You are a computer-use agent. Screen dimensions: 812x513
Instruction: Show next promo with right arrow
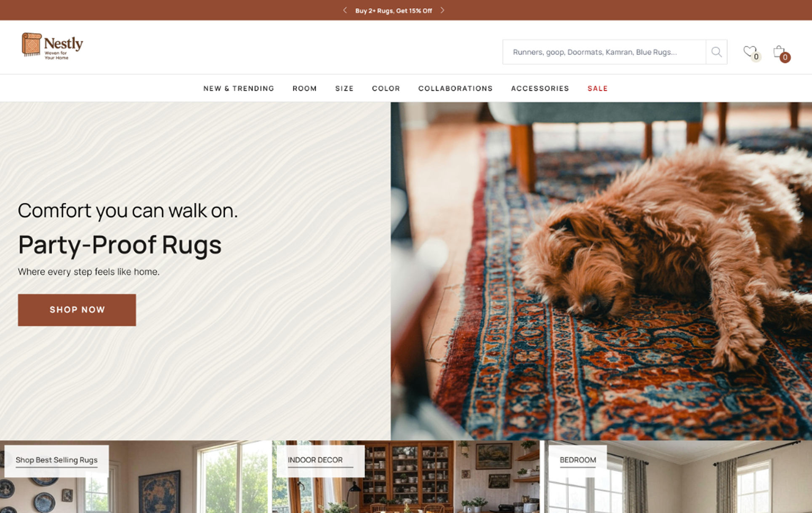point(442,10)
